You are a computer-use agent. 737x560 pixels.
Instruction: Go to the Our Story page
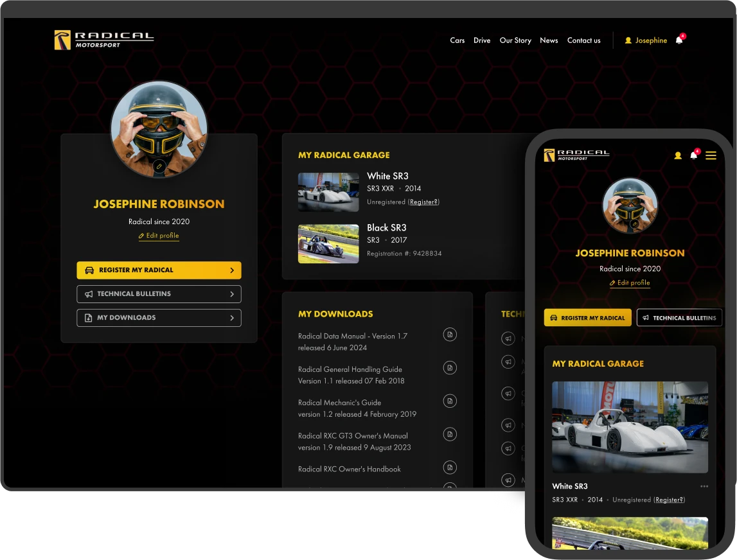click(515, 40)
